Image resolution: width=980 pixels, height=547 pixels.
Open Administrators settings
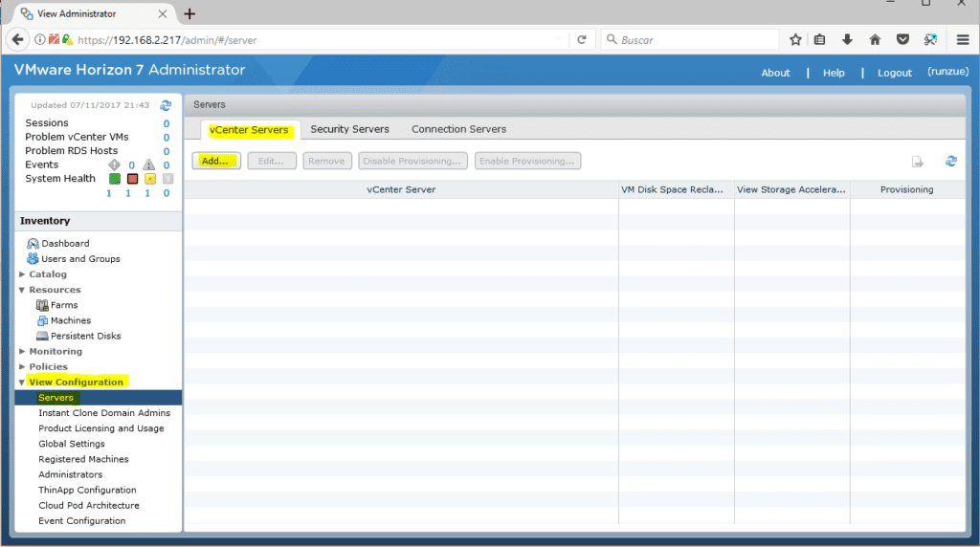click(71, 474)
